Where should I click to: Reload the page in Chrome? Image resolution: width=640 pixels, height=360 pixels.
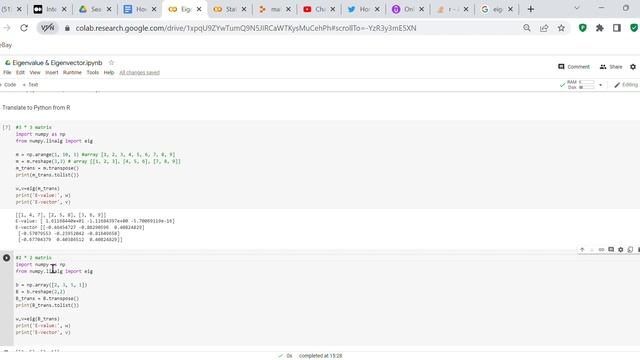(x=24, y=28)
